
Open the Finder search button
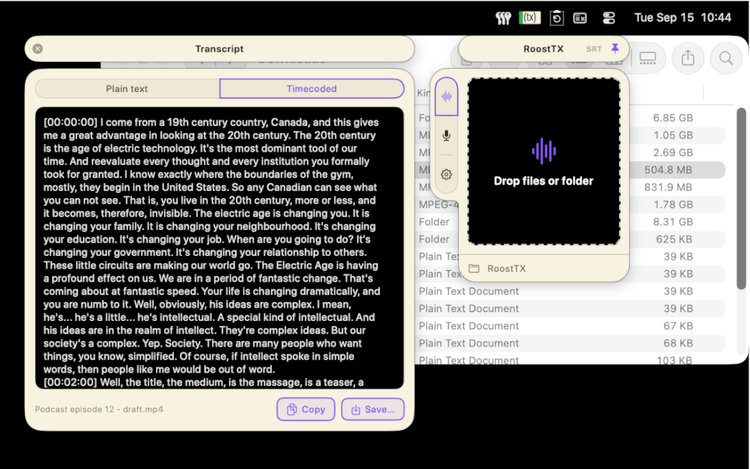click(726, 58)
